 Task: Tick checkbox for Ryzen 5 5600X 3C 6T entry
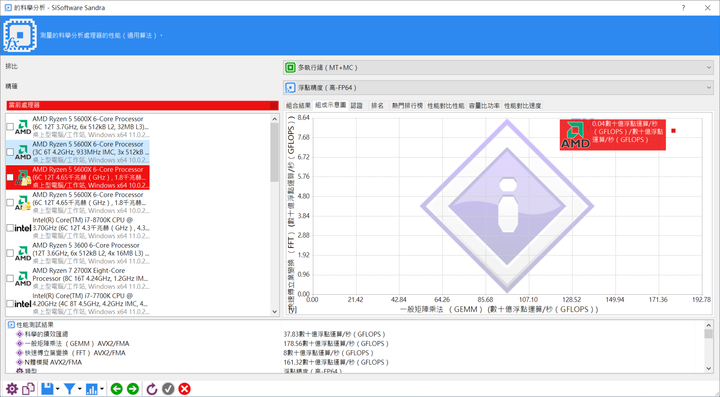tap(10, 152)
